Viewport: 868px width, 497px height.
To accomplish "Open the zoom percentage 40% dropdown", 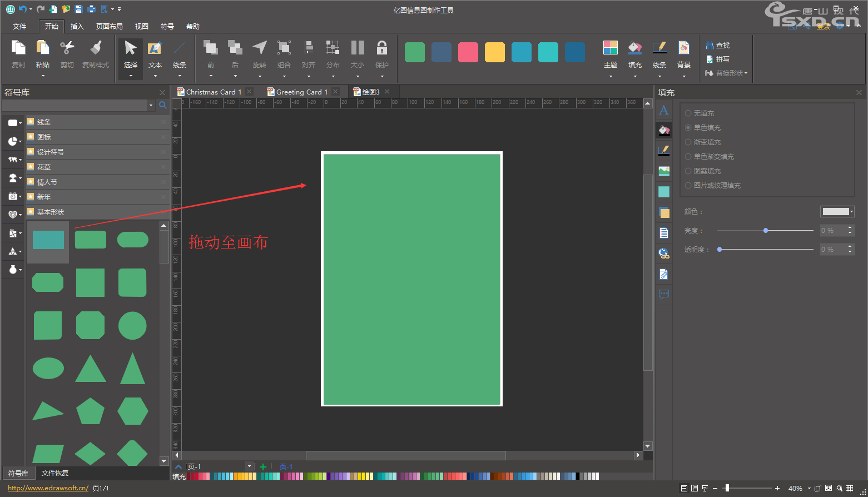I will [x=809, y=489].
